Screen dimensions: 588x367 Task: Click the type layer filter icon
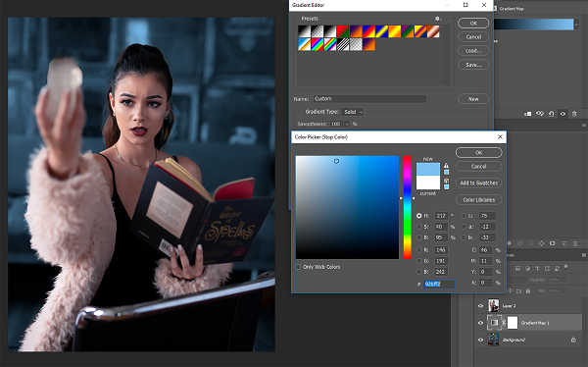pos(537,268)
